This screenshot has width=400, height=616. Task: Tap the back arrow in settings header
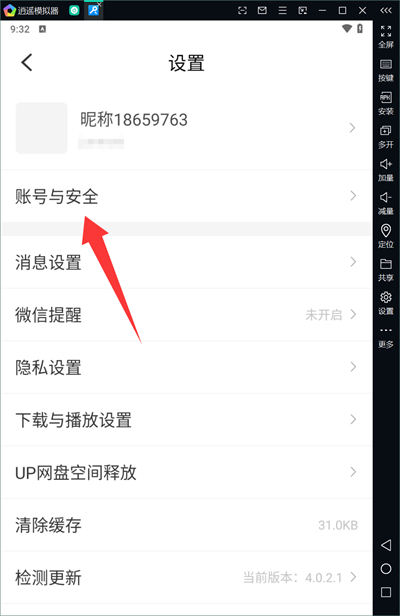coord(27,62)
